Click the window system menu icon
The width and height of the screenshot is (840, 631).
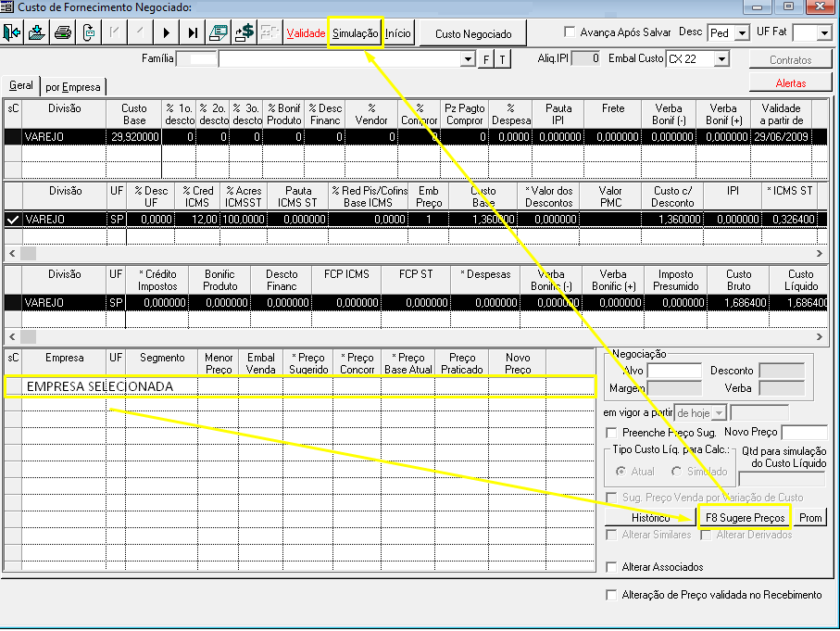click(x=7, y=7)
